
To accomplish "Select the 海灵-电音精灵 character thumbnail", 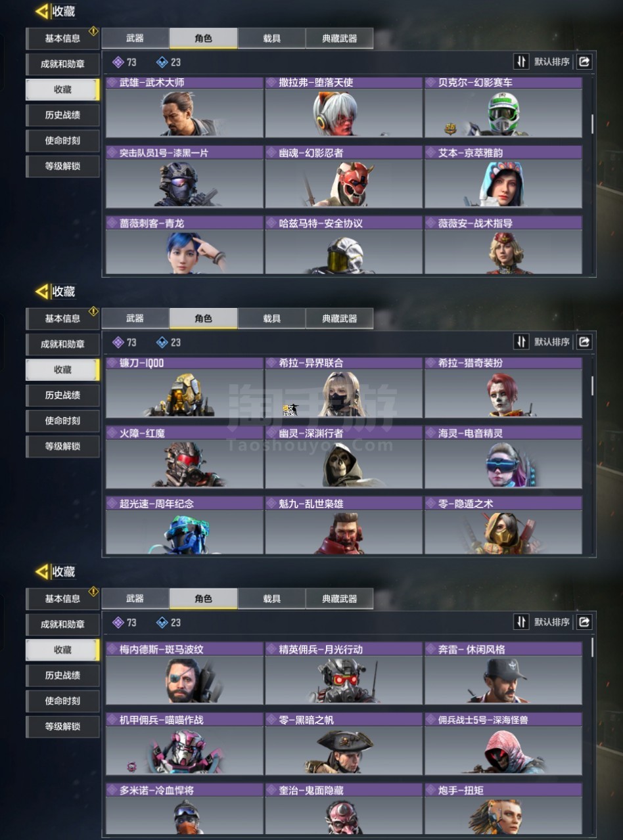I will click(503, 458).
